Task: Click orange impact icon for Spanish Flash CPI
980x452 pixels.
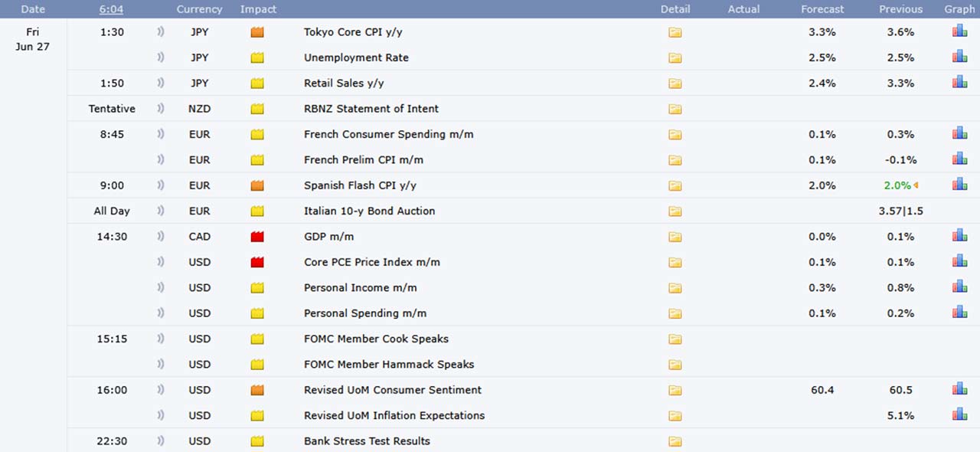Action: tap(257, 185)
